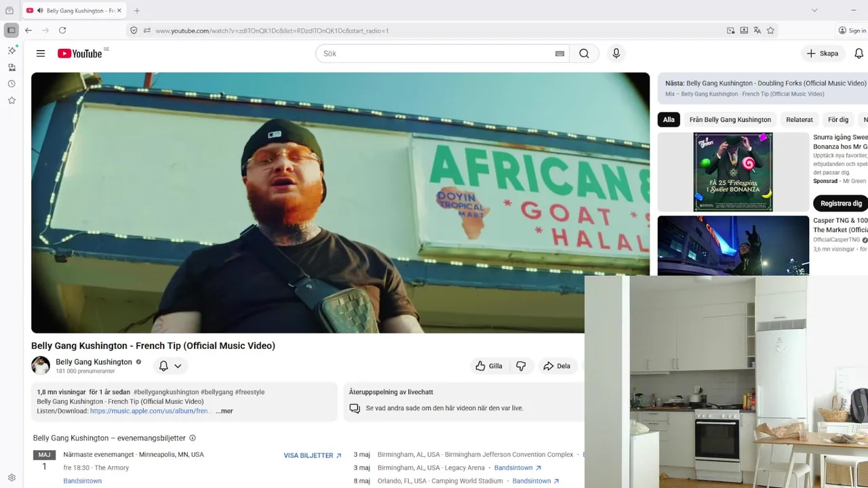Open Bandsintown link under Minneapolis event

coord(82,481)
